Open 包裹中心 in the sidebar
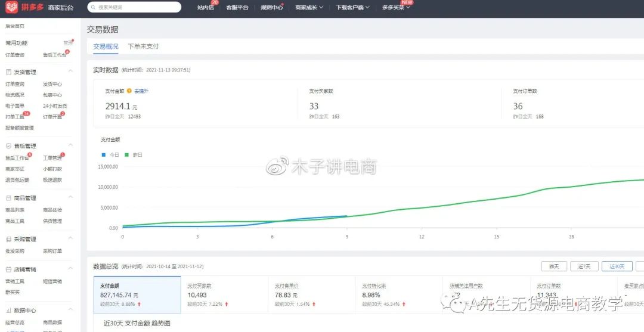The height and width of the screenshot is (332, 644). coord(52,95)
